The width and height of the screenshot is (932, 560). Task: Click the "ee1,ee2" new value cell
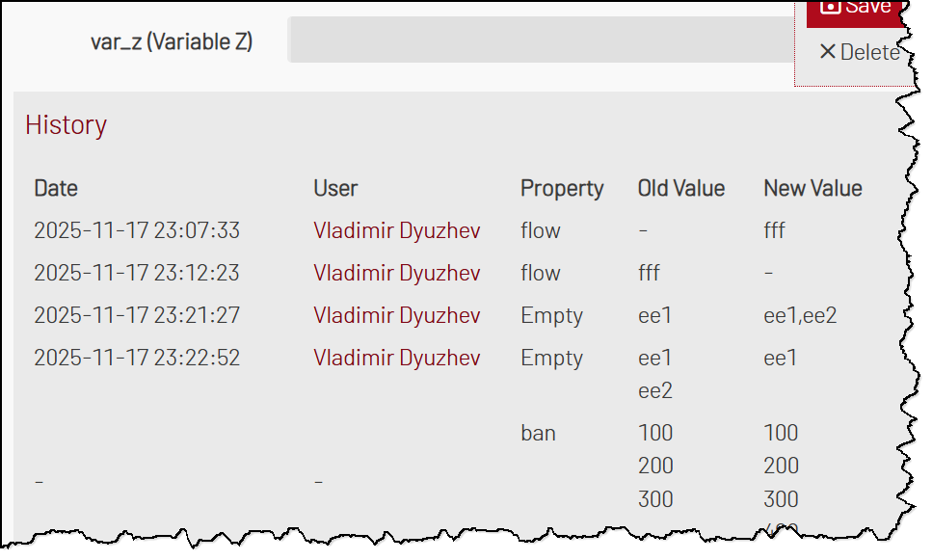(800, 315)
